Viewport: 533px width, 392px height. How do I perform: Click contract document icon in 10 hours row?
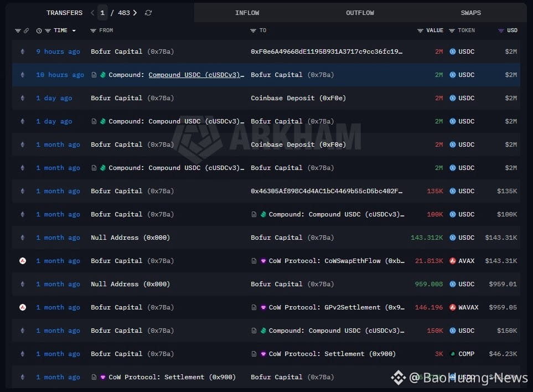coord(94,75)
